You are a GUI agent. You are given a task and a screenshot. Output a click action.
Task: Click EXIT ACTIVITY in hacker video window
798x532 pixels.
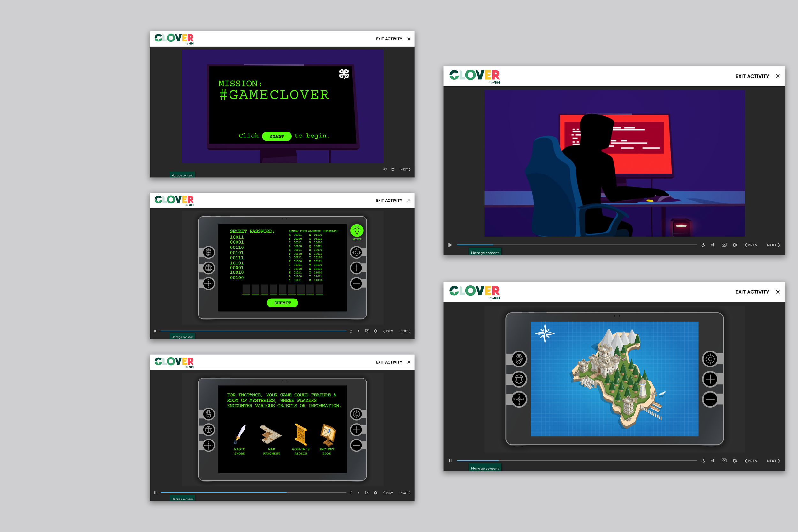(x=757, y=76)
